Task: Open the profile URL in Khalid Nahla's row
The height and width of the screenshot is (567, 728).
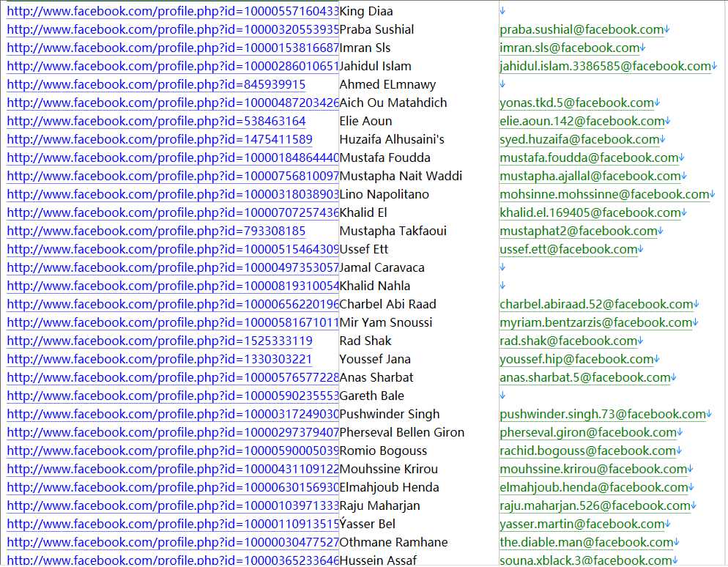Action: (173, 286)
